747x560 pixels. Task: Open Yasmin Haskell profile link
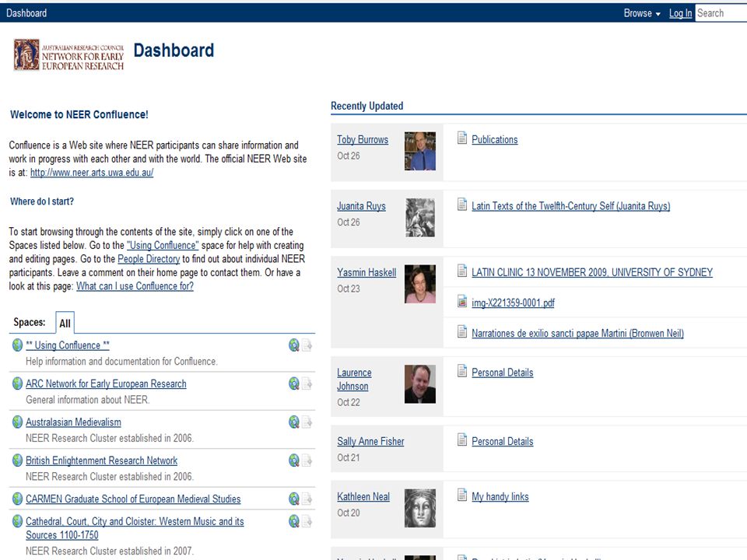click(366, 272)
